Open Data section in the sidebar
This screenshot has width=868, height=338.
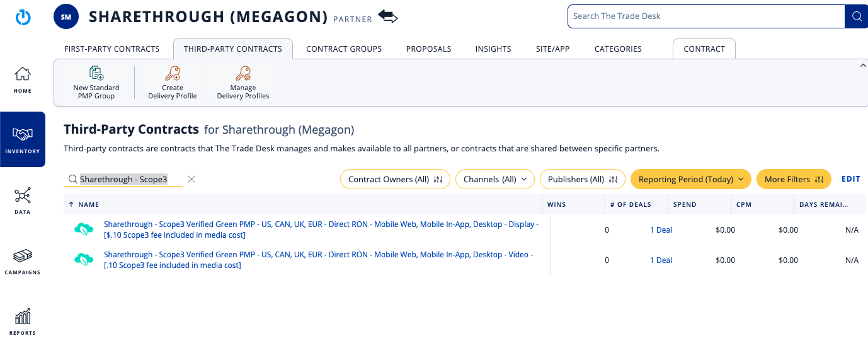point(23,201)
